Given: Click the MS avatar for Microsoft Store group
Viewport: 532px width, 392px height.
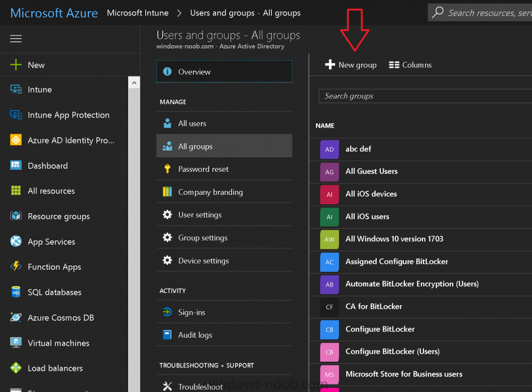Looking at the screenshot, I should click(329, 374).
